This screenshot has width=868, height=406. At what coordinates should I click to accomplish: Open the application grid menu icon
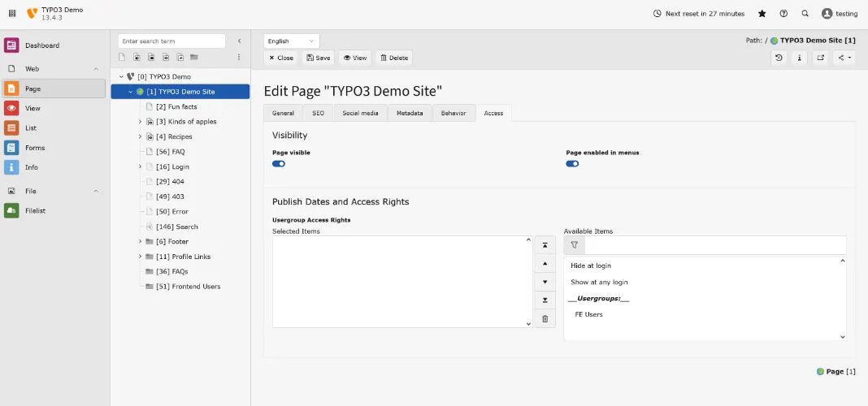coord(12,13)
